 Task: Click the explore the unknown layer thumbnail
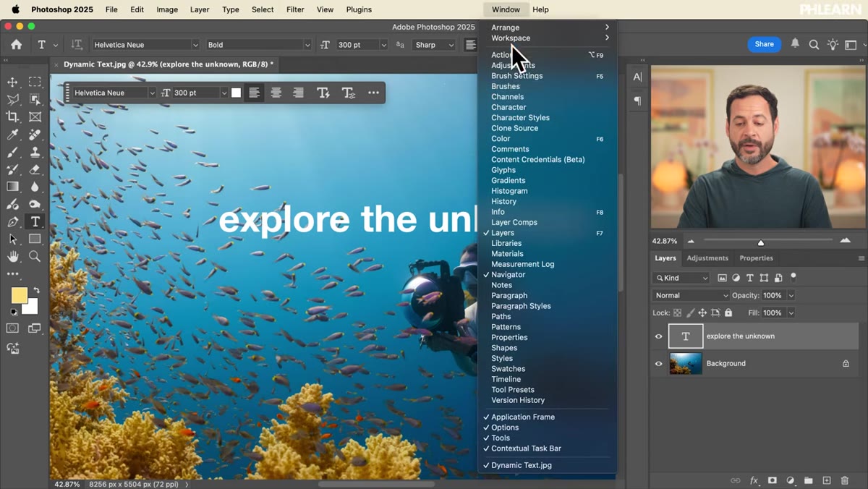pos(685,336)
